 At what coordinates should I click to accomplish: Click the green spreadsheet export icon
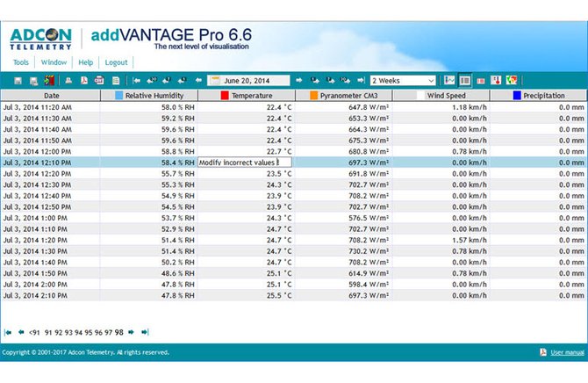click(116, 81)
